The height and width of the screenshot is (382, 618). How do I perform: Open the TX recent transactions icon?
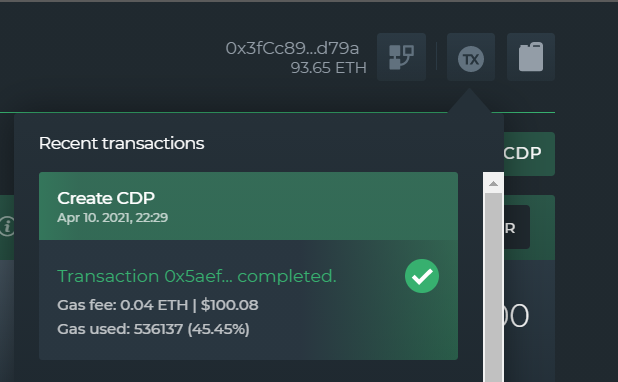click(471, 57)
